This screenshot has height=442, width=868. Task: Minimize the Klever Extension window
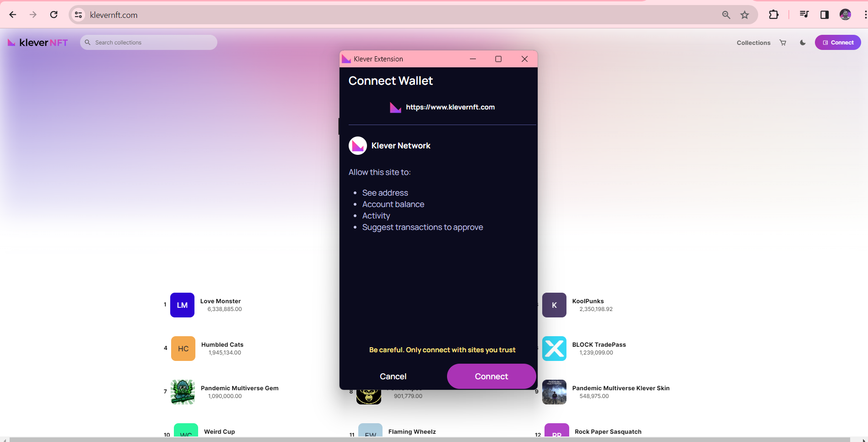pyautogui.click(x=473, y=59)
